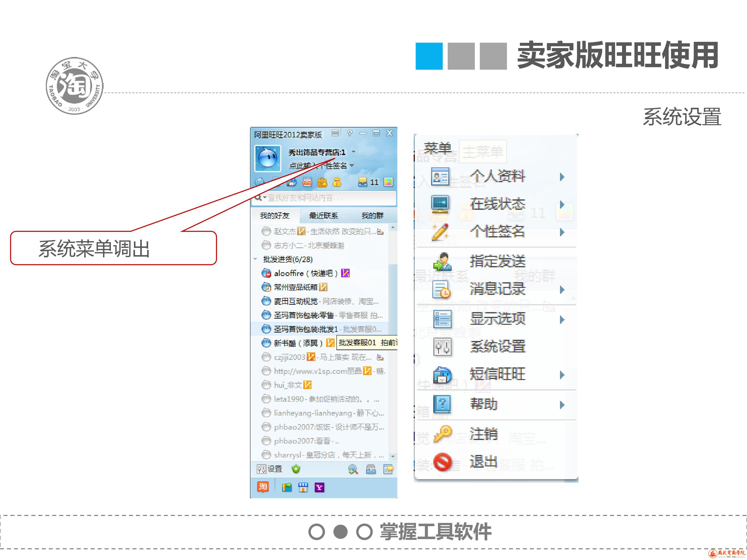
Task: Collapse the 批发进货(6/28) group
Action: (x=255, y=259)
